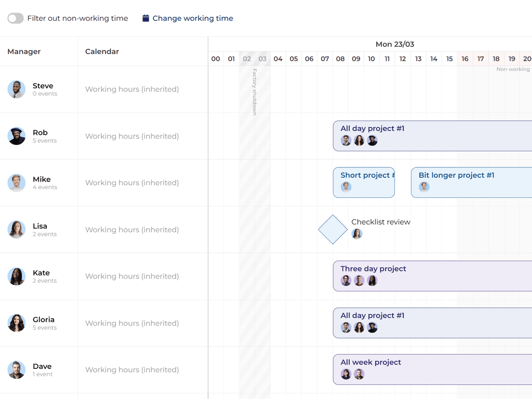The height and width of the screenshot is (399, 532).
Task: Click the second avatar in All week project
Action: coord(359,374)
